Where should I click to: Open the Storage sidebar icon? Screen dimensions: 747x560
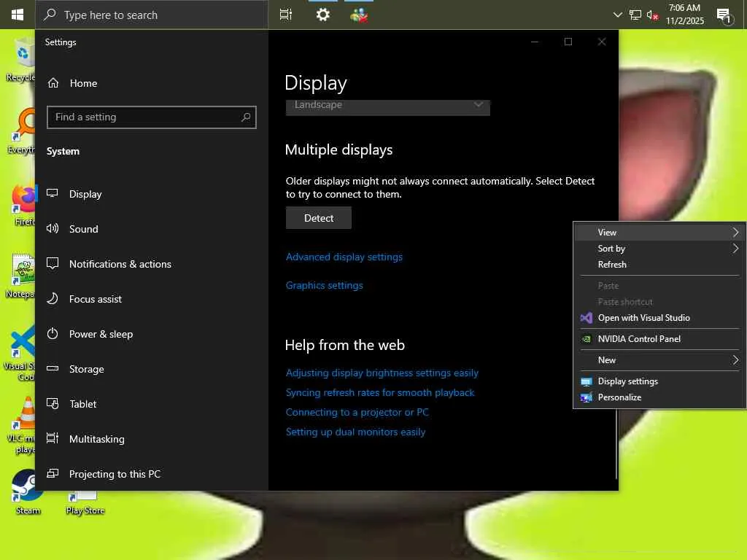(53, 368)
